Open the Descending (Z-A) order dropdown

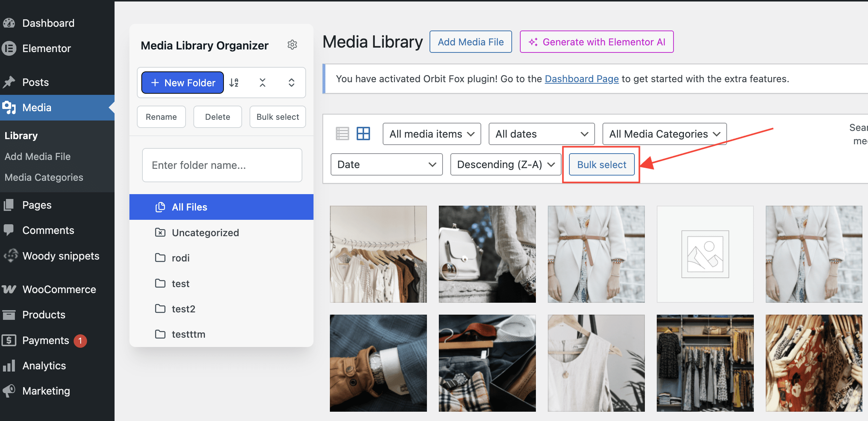tap(505, 164)
